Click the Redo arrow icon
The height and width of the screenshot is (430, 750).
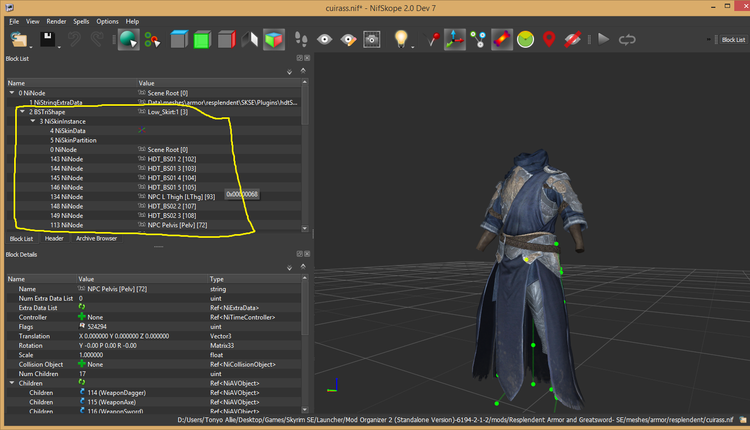click(x=97, y=39)
